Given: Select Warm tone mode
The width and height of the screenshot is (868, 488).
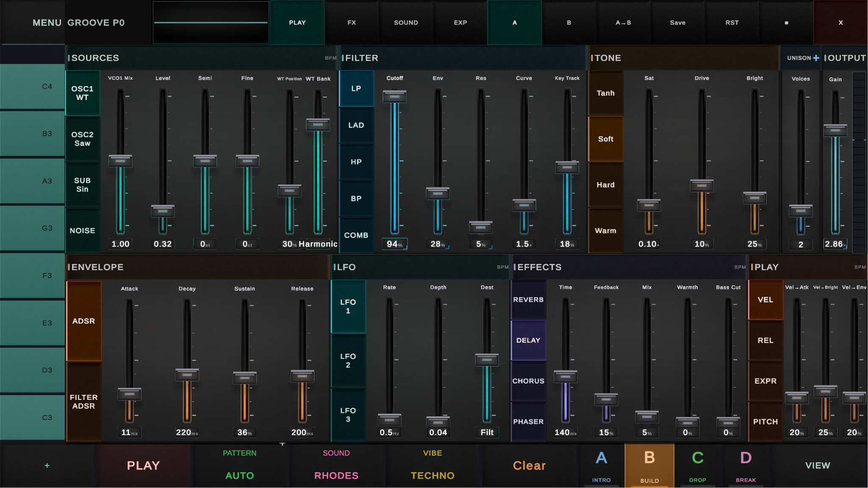Looking at the screenshot, I should pyautogui.click(x=606, y=230).
